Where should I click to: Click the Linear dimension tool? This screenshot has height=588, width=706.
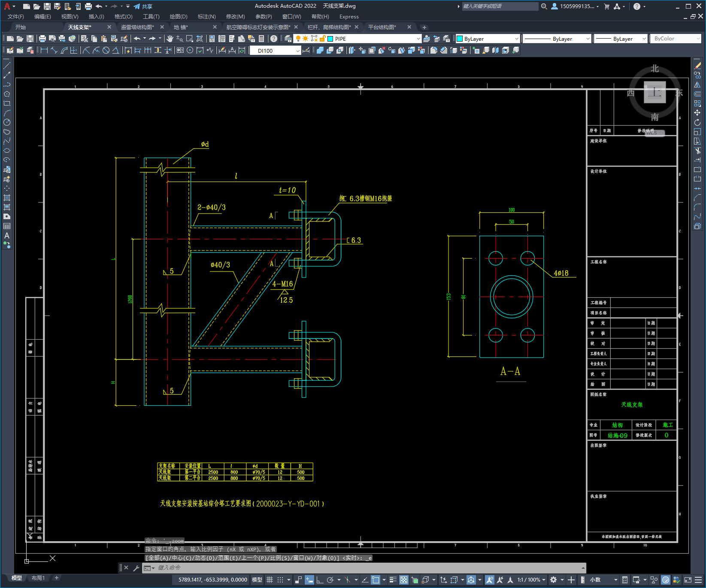(x=44, y=50)
